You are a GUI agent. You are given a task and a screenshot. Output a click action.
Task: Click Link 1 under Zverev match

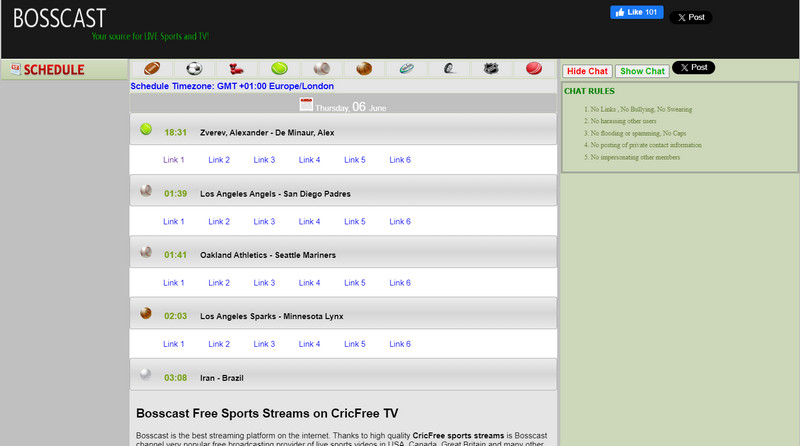pos(173,160)
